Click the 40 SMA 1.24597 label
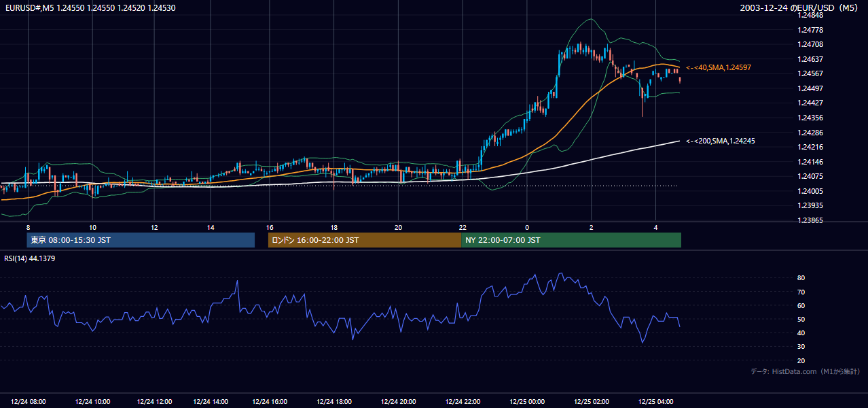The height and width of the screenshot is (408, 868). click(719, 68)
